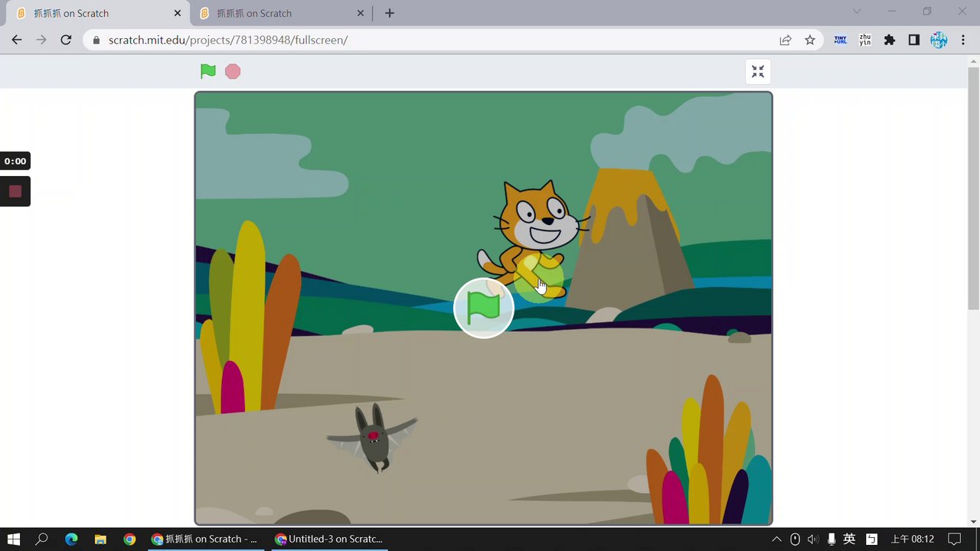Screen dimensions: 980x551
Task: Show hidden system tray icons
Action: [x=776, y=539]
